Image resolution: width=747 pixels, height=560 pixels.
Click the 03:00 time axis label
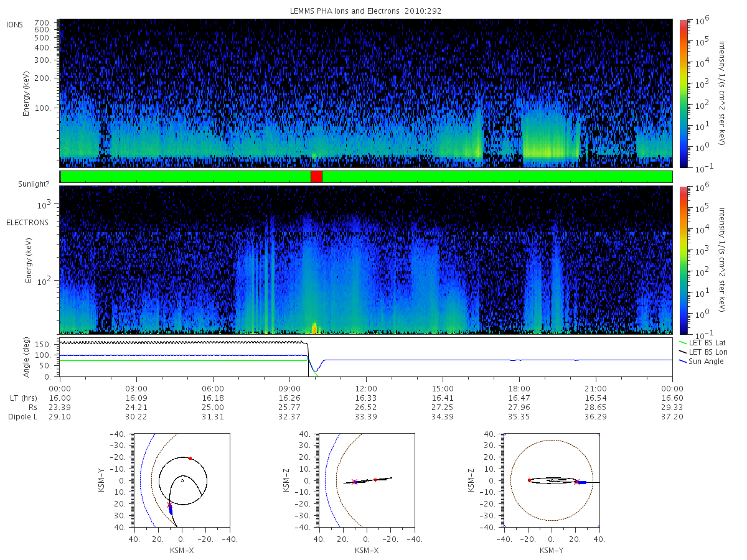pos(136,388)
